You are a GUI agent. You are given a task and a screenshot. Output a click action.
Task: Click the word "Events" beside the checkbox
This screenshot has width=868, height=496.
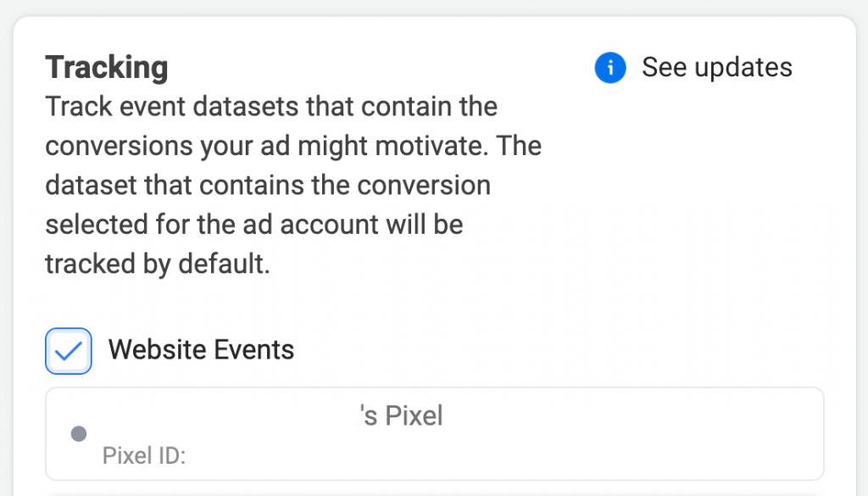tap(254, 349)
